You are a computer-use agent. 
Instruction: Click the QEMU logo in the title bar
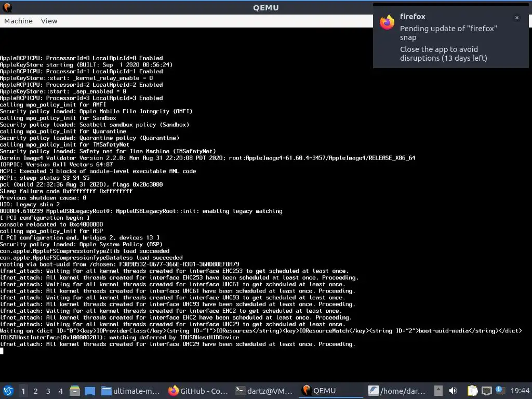[7, 7]
